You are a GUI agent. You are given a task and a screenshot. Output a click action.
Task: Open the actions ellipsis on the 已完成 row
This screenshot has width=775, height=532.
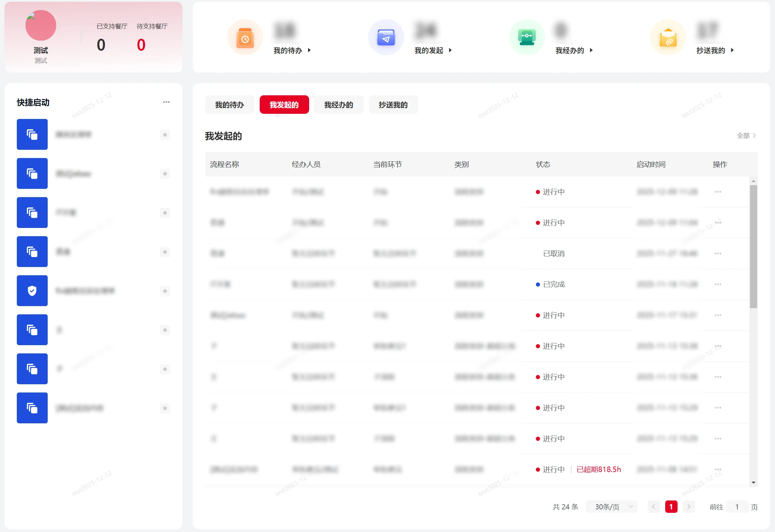pyautogui.click(x=718, y=285)
